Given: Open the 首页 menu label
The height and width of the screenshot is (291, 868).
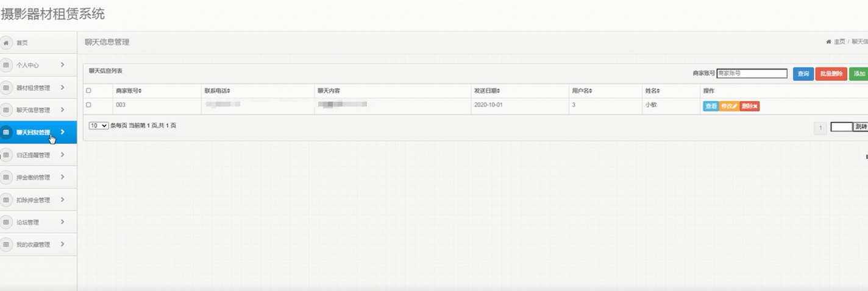Looking at the screenshot, I should [x=22, y=43].
